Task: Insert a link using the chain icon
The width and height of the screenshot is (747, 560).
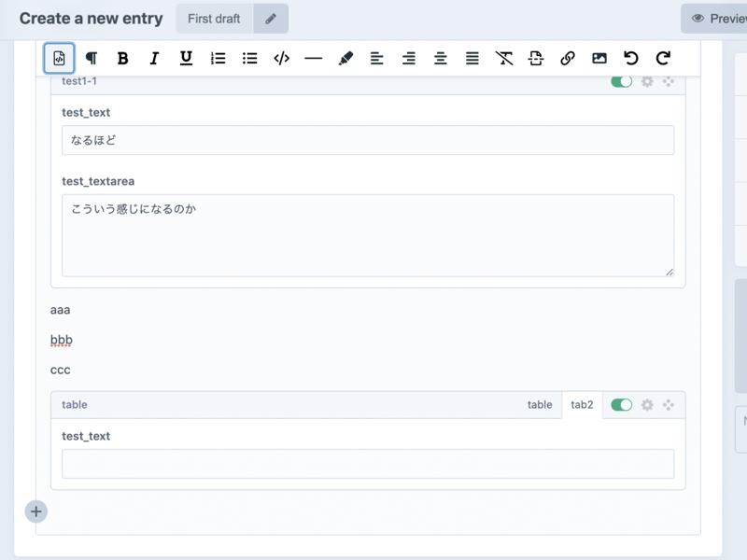Action: tap(567, 58)
